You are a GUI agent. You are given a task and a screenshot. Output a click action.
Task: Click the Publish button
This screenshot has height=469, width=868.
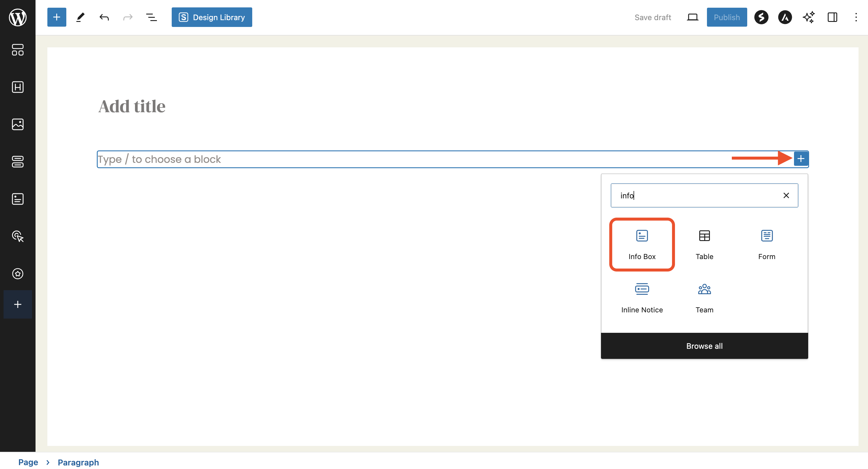(x=726, y=17)
